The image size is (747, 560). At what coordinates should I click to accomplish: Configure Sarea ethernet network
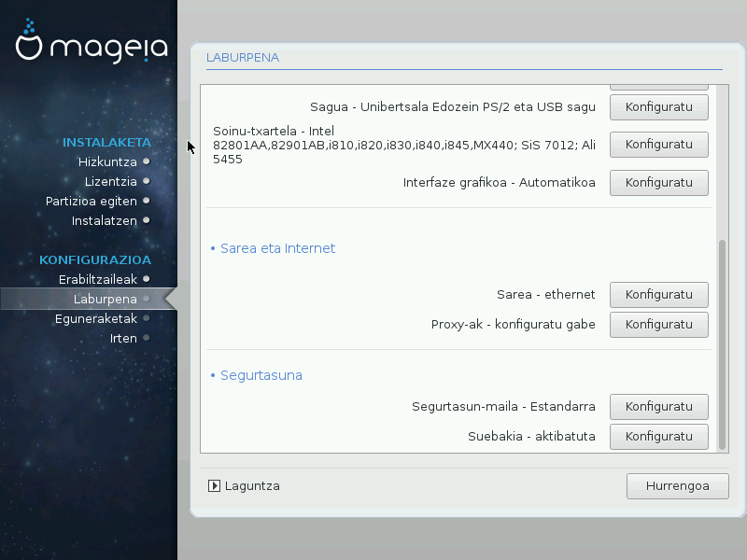click(658, 295)
